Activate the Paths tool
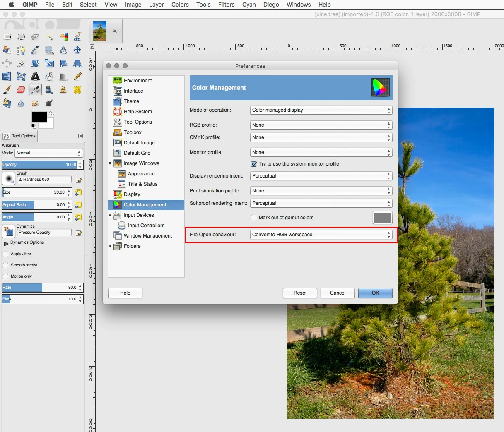The width and height of the screenshot is (504, 432). point(21,50)
